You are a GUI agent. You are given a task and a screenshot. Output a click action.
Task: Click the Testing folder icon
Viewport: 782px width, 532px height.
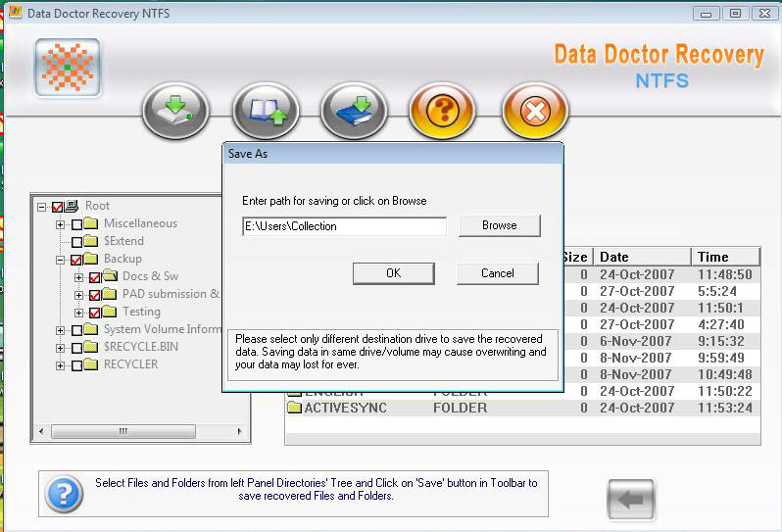click(x=109, y=312)
